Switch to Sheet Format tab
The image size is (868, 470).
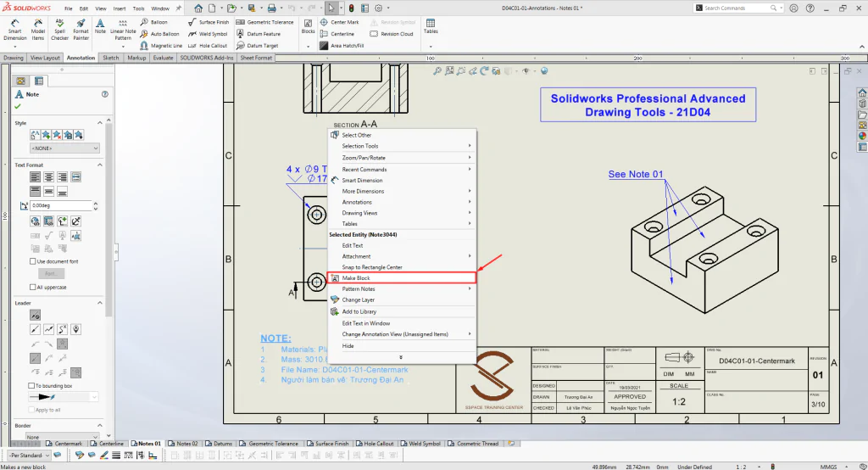(x=256, y=58)
